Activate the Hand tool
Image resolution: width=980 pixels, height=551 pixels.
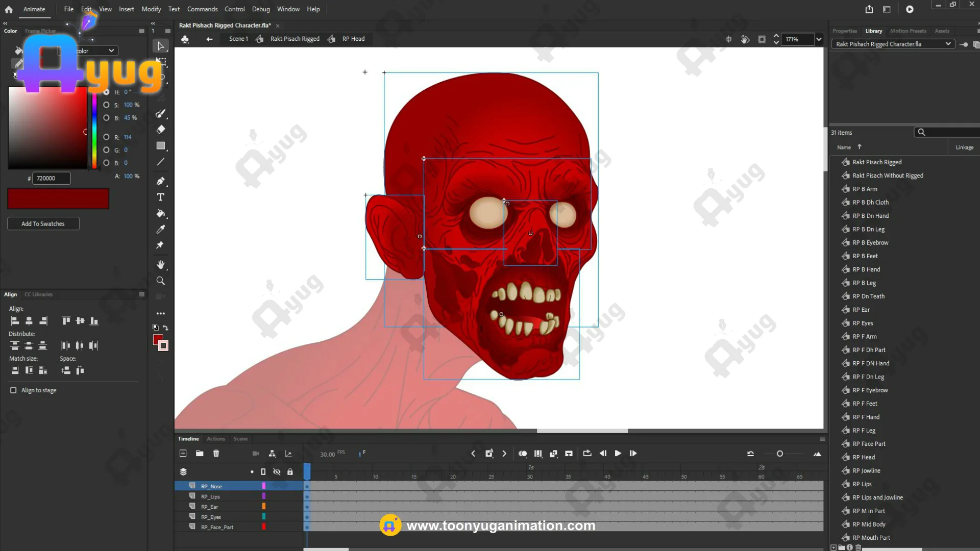point(160,265)
